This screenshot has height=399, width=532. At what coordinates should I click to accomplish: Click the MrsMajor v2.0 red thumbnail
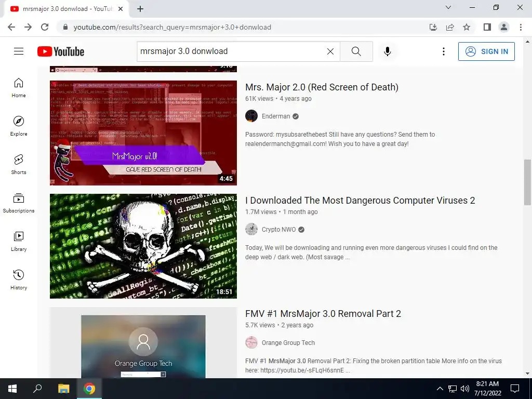coord(143,132)
